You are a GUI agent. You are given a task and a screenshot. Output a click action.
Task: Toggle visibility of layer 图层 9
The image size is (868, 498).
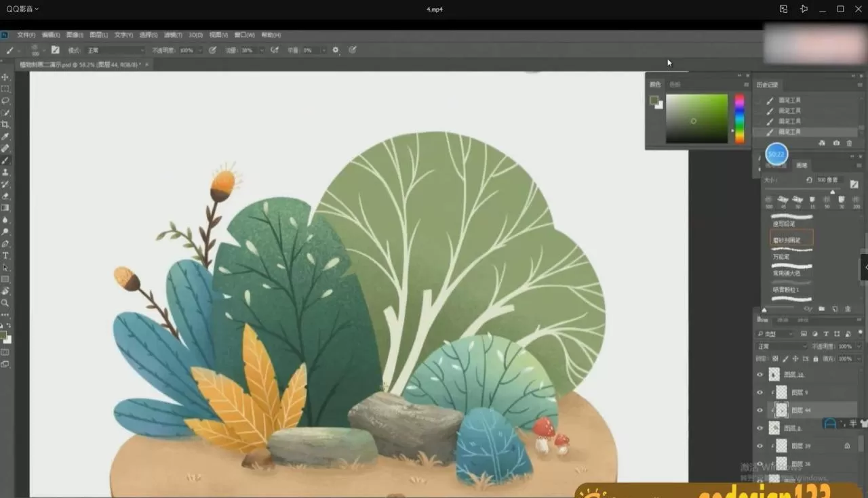(x=759, y=392)
